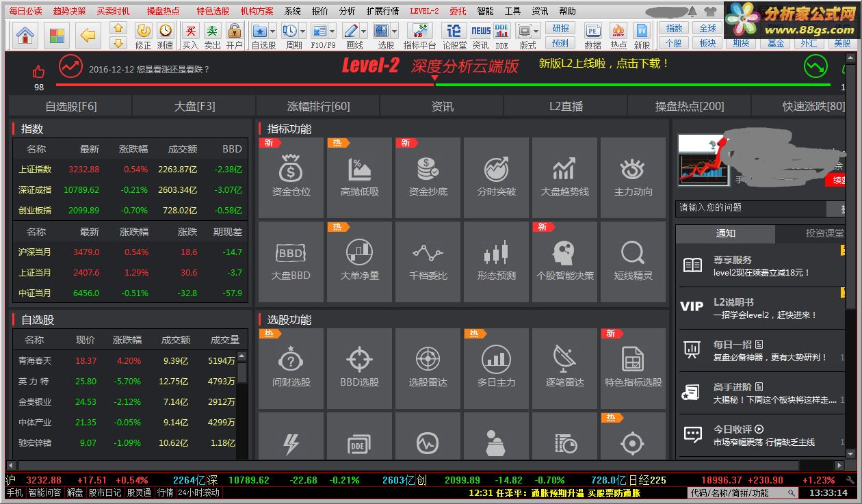Open the 问财选股 tile
Viewport: 862px width, 504px height.
(291, 368)
